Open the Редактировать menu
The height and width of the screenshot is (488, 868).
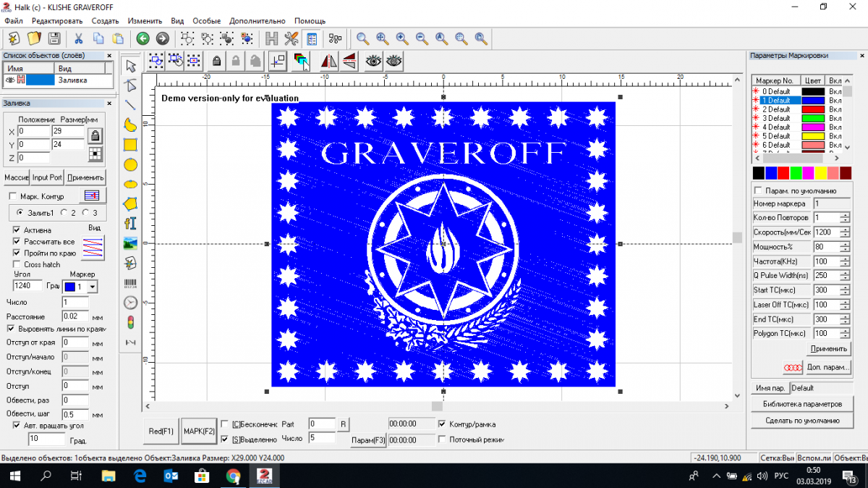tap(57, 21)
